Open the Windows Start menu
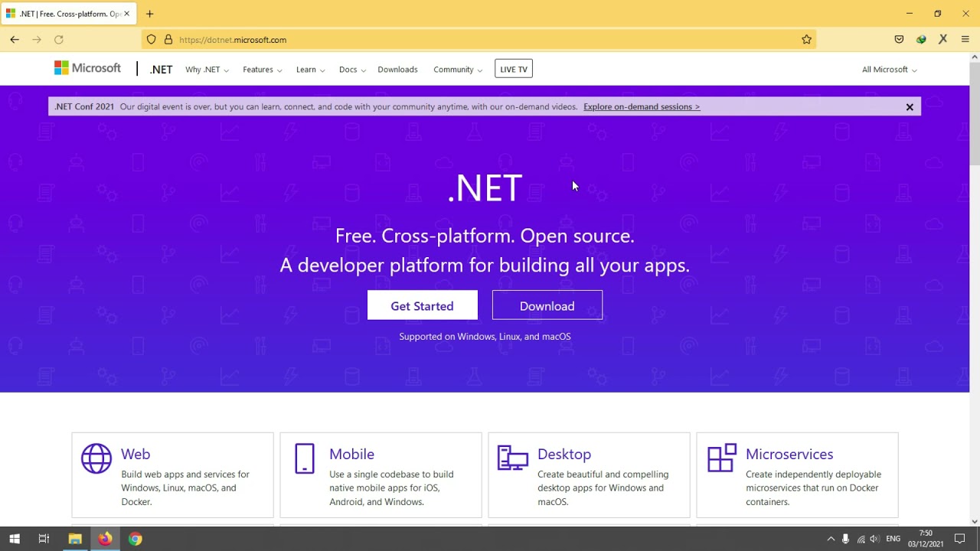 coord(14,539)
